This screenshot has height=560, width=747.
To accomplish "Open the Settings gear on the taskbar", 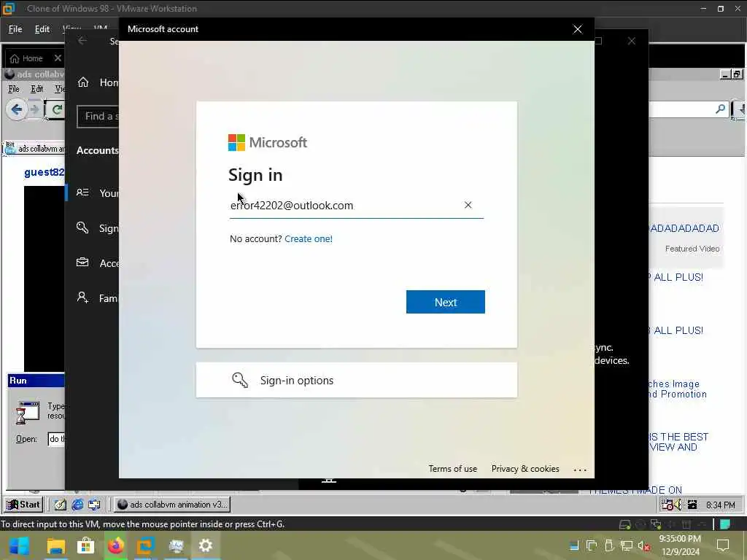I will [206, 546].
